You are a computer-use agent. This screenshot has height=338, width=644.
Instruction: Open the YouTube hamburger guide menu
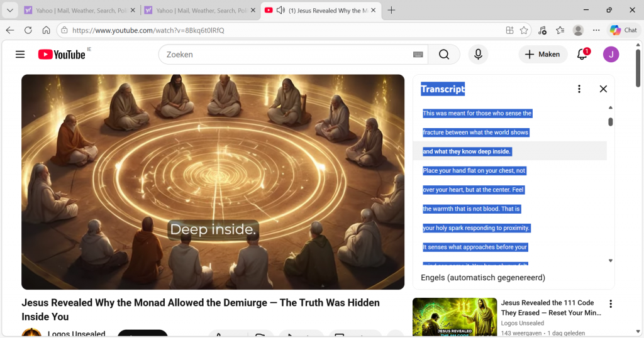tap(20, 55)
